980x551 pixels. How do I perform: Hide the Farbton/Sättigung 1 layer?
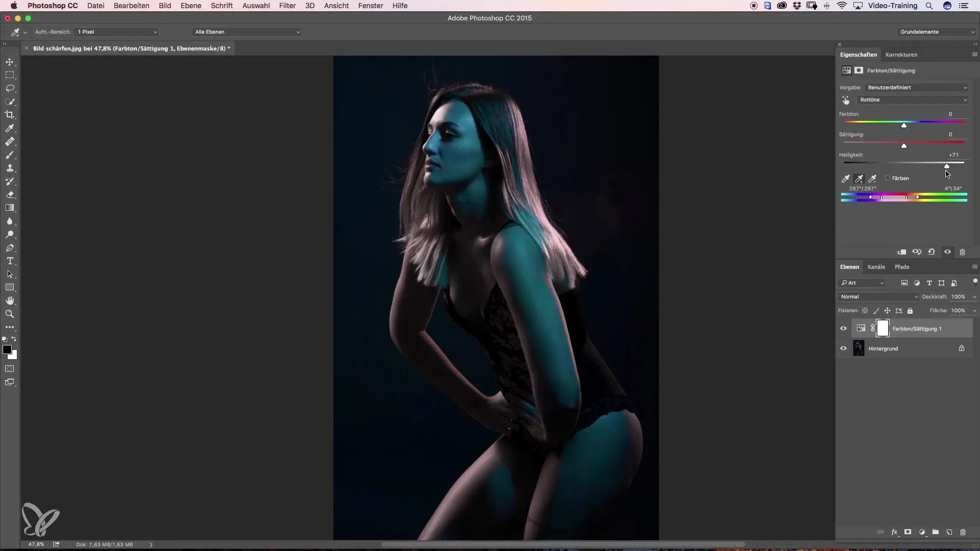coord(843,329)
